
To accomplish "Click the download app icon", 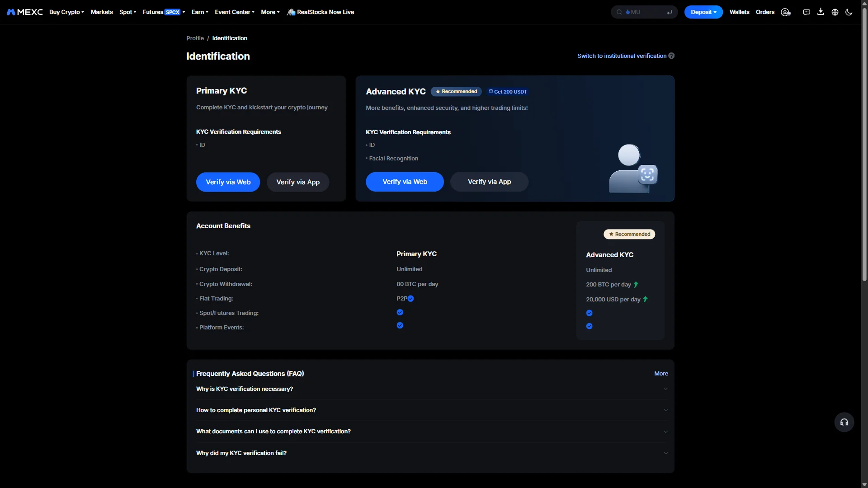I will tap(821, 12).
